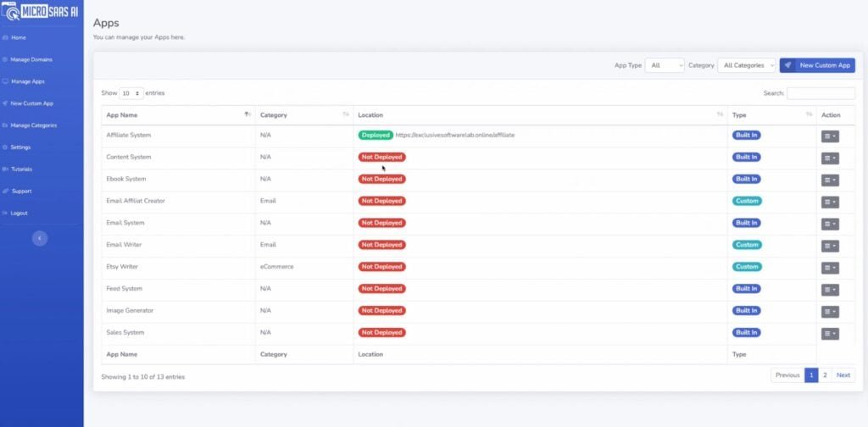Image resolution: width=868 pixels, height=427 pixels.
Task: Open action menu for Sales System
Action: 830,334
